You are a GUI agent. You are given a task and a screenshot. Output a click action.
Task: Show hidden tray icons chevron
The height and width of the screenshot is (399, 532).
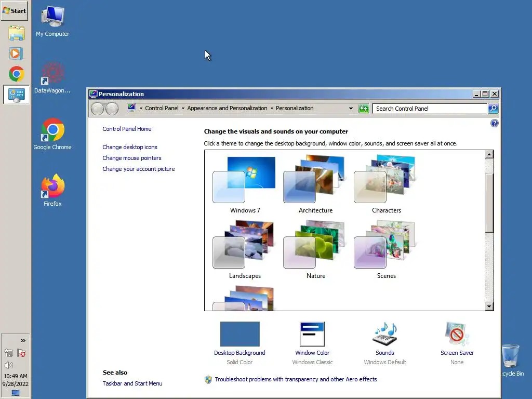point(23,340)
